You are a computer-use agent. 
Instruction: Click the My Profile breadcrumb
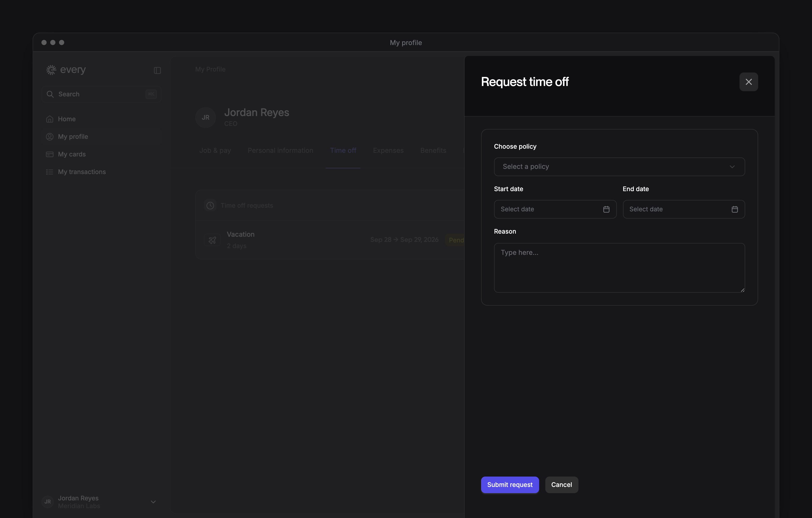210,69
